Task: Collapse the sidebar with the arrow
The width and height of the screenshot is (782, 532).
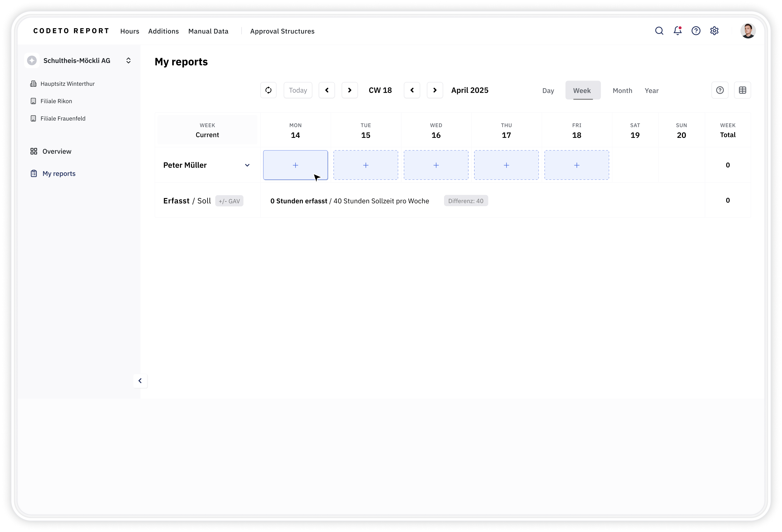Action: (x=140, y=381)
